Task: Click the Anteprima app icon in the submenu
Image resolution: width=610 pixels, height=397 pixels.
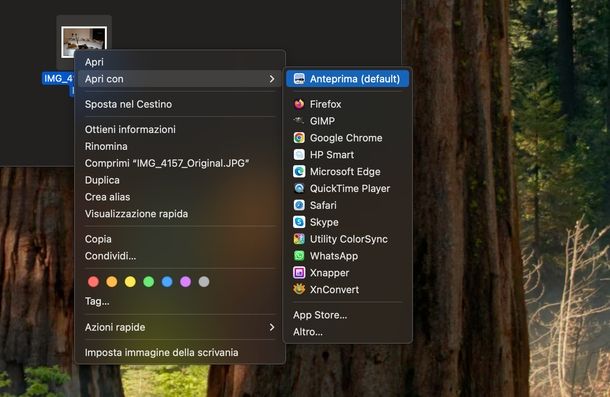Action: [x=299, y=79]
